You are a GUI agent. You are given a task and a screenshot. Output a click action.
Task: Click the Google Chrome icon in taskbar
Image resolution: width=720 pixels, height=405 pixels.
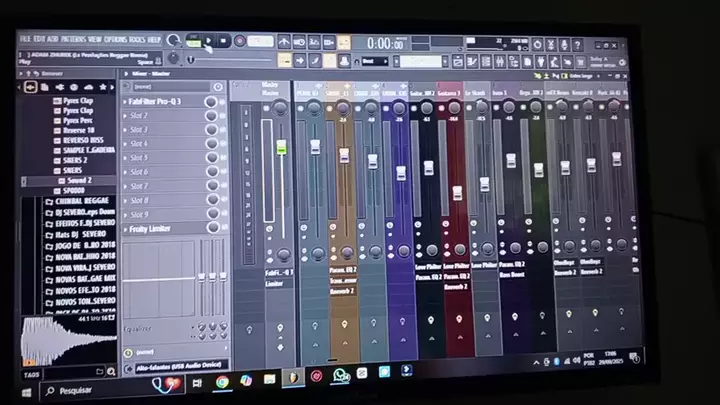(x=222, y=381)
